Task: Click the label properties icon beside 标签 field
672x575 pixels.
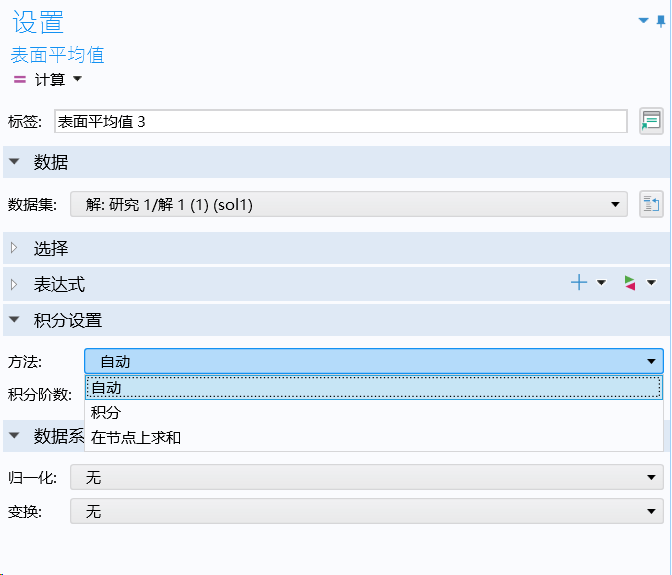Action: click(651, 121)
